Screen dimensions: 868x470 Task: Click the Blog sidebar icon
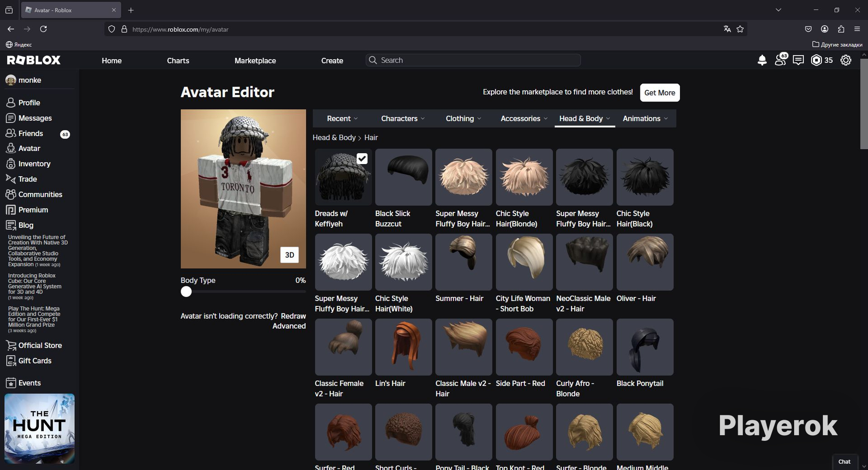click(x=11, y=225)
